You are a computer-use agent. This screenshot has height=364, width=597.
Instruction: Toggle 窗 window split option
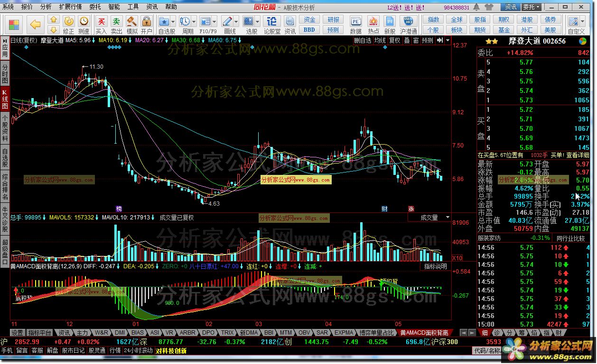pyautogui.click(x=416, y=40)
